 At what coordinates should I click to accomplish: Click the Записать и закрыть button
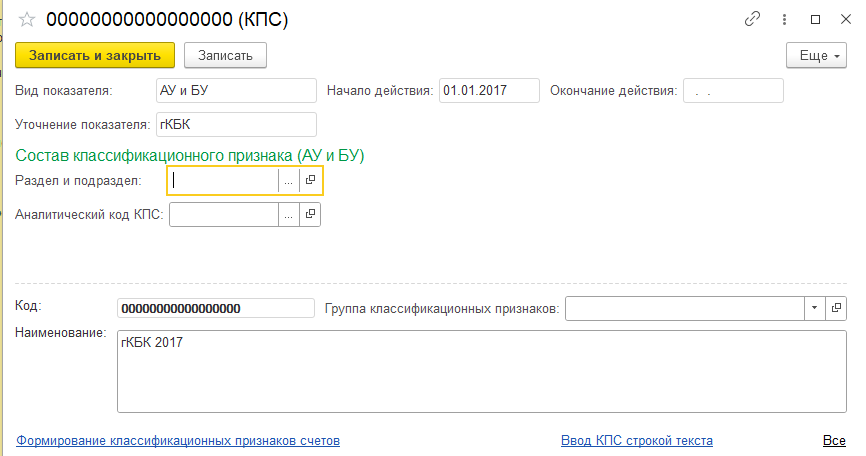pos(95,55)
